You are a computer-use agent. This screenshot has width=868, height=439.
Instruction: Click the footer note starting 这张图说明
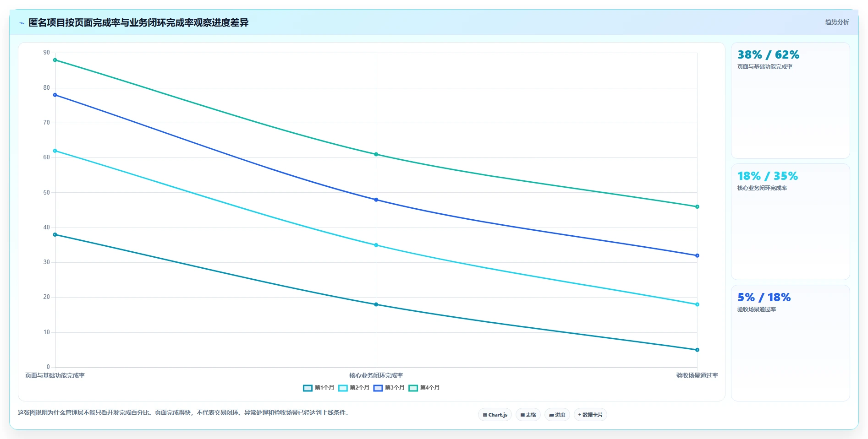tap(184, 412)
